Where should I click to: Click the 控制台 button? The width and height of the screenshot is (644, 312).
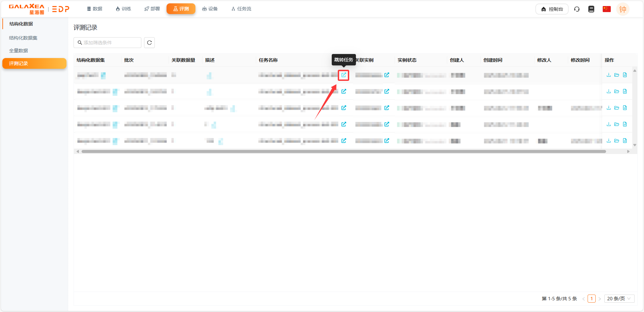point(552,9)
